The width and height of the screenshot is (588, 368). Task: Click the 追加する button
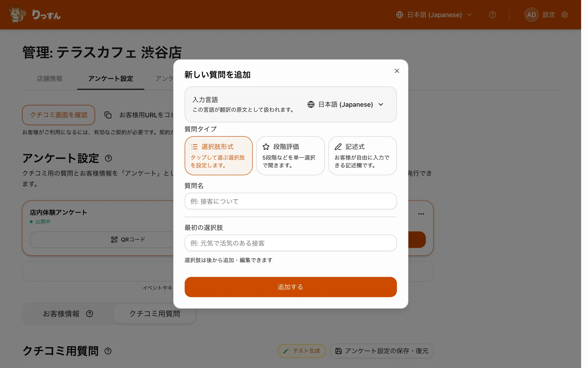point(291,287)
